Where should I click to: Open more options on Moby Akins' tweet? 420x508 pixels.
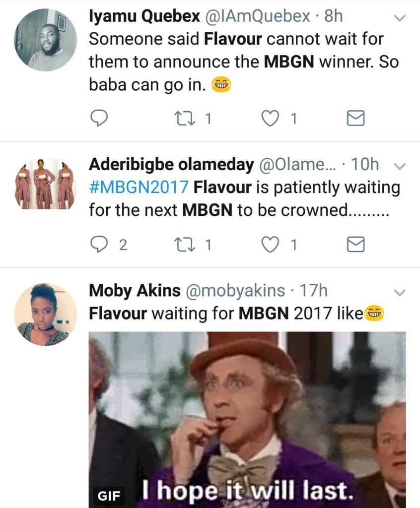coord(400,292)
